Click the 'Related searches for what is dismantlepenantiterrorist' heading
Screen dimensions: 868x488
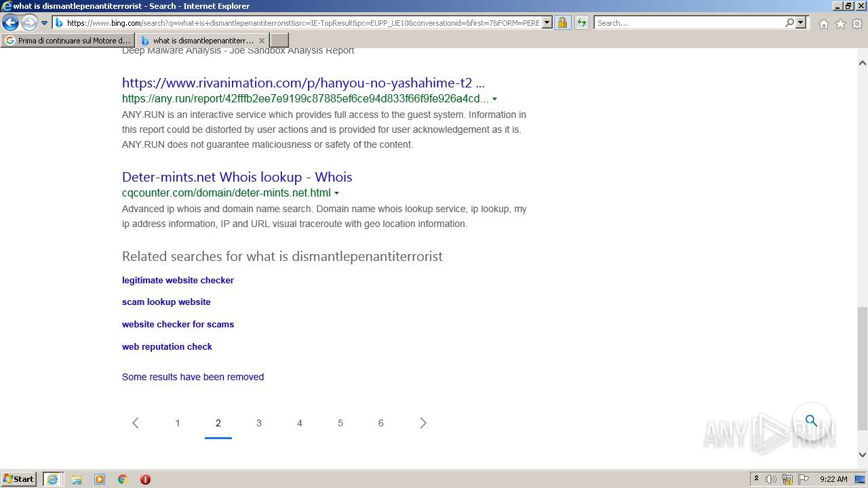282,257
